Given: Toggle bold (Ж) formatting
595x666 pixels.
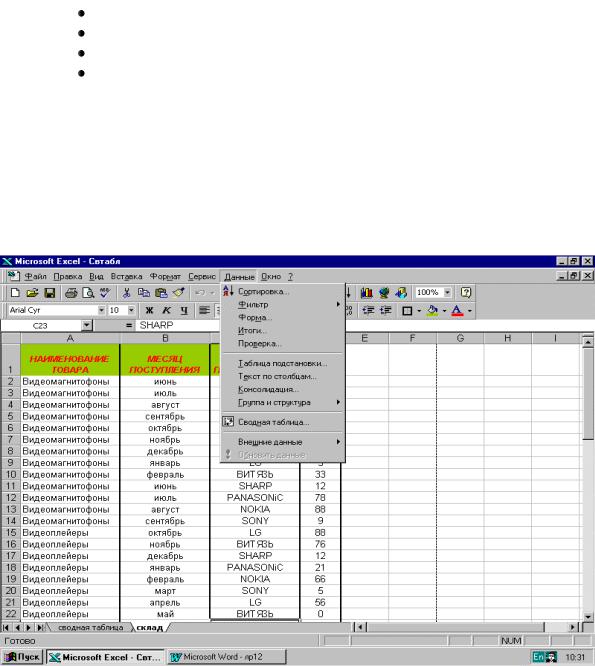Looking at the screenshot, I should pyautogui.click(x=149, y=310).
